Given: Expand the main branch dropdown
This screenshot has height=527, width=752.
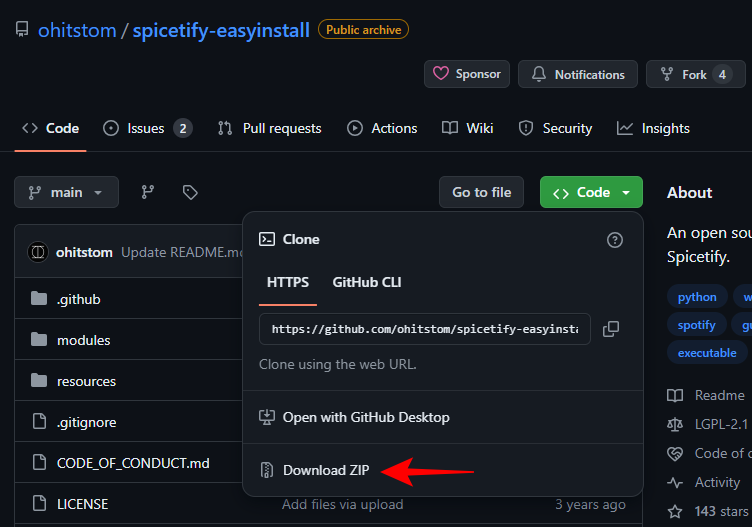Looking at the screenshot, I should pos(67,192).
